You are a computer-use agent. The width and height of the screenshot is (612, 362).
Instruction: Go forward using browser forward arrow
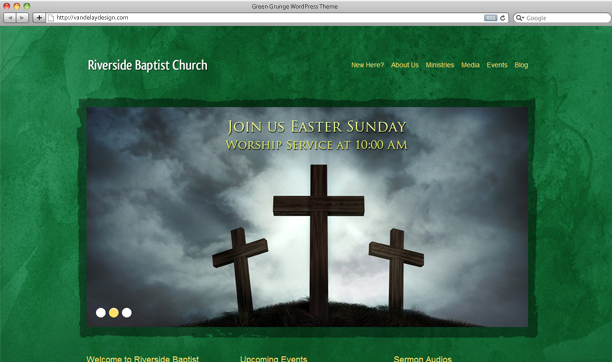tap(22, 18)
